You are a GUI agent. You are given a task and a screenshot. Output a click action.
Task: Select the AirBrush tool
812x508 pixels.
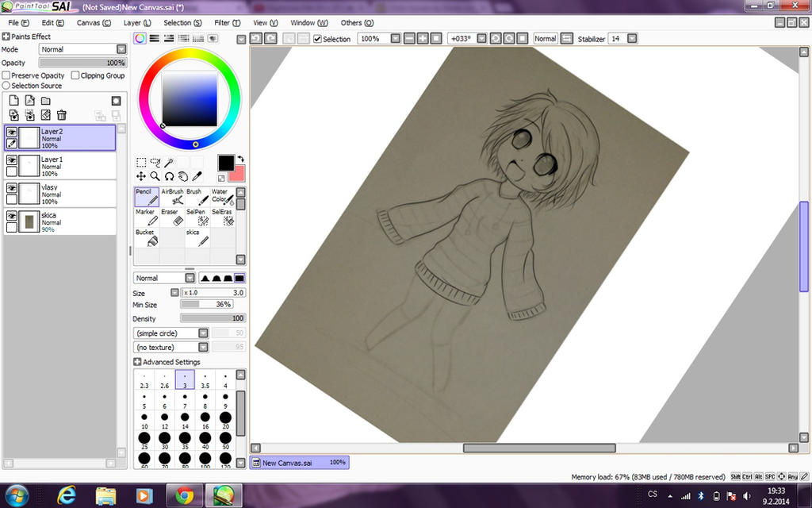(172, 197)
